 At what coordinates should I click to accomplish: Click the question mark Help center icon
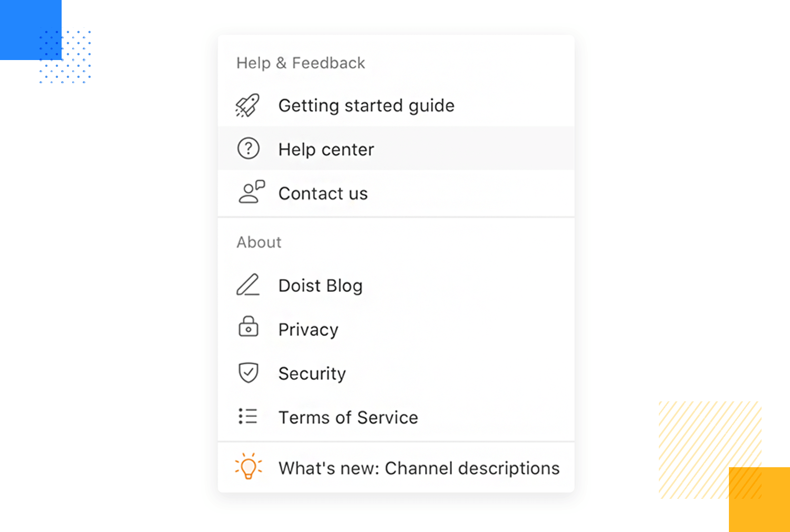pyautogui.click(x=248, y=149)
